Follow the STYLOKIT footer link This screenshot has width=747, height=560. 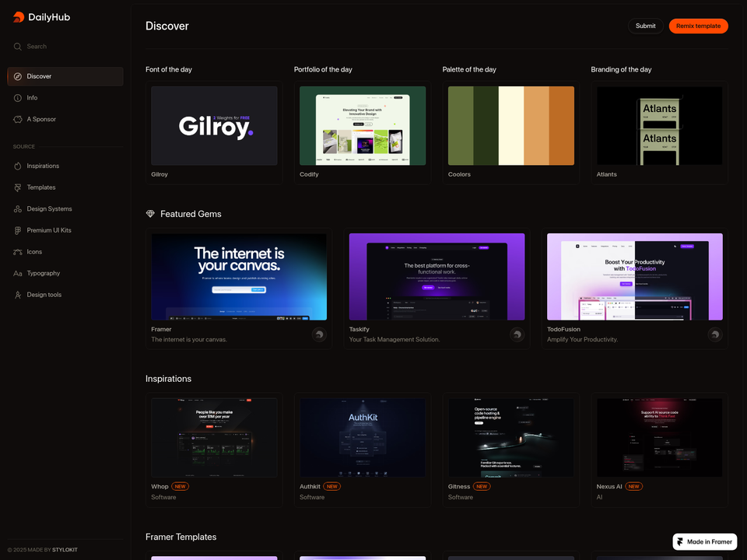tap(65, 550)
